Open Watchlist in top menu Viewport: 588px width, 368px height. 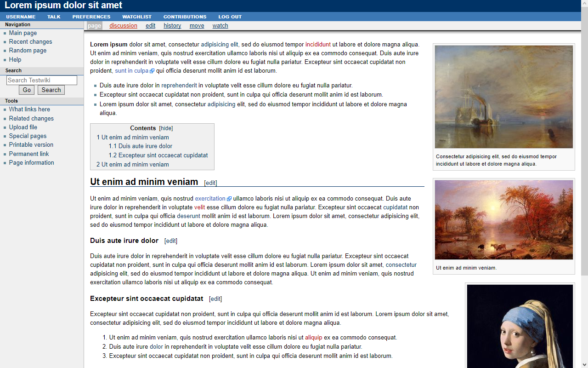[136, 17]
